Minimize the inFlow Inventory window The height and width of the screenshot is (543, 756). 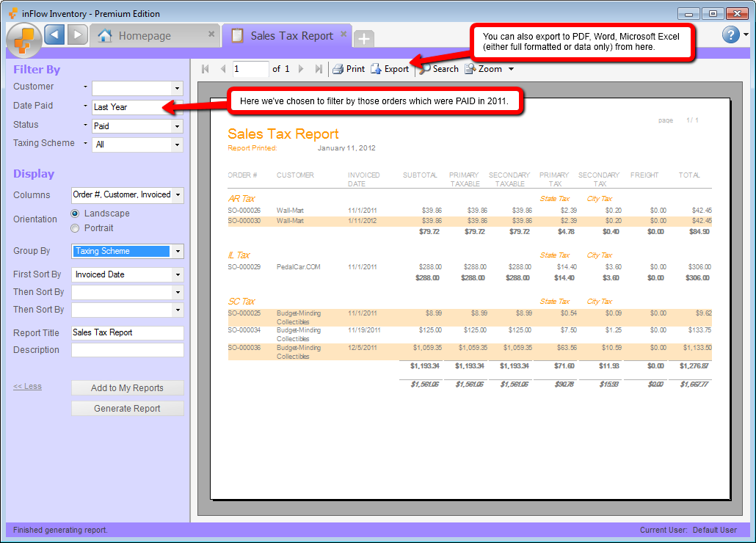pos(688,14)
